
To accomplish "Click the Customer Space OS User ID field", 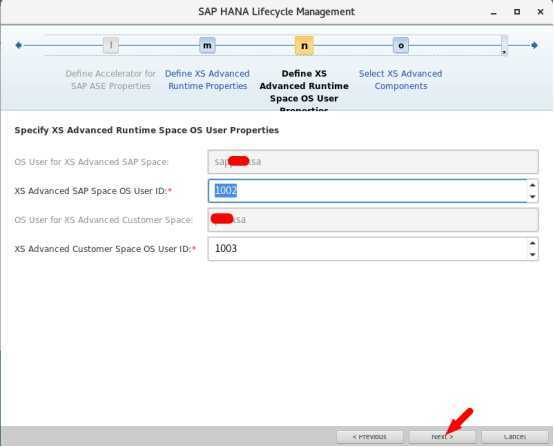I will coord(367,249).
